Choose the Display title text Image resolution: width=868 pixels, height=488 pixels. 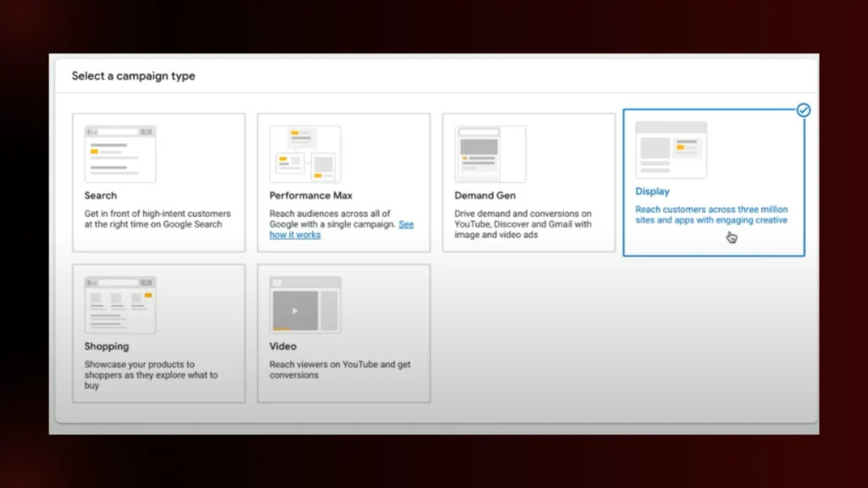pos(652,191)
